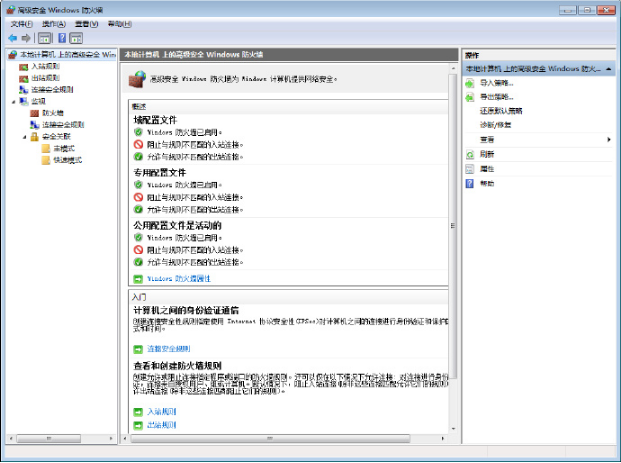Select 防火墙 under the 监视 node
Screen dimensions: 621x463
coord(53,113)
